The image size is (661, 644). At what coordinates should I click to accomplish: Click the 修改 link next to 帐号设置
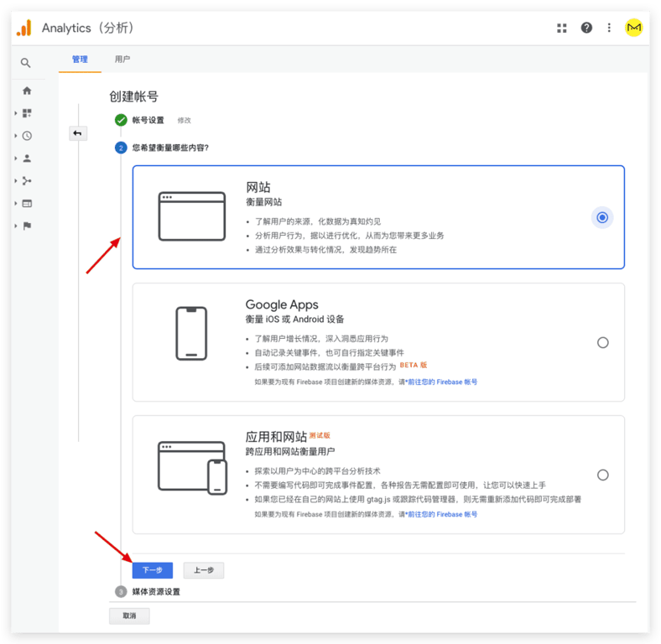click(185, 121)
